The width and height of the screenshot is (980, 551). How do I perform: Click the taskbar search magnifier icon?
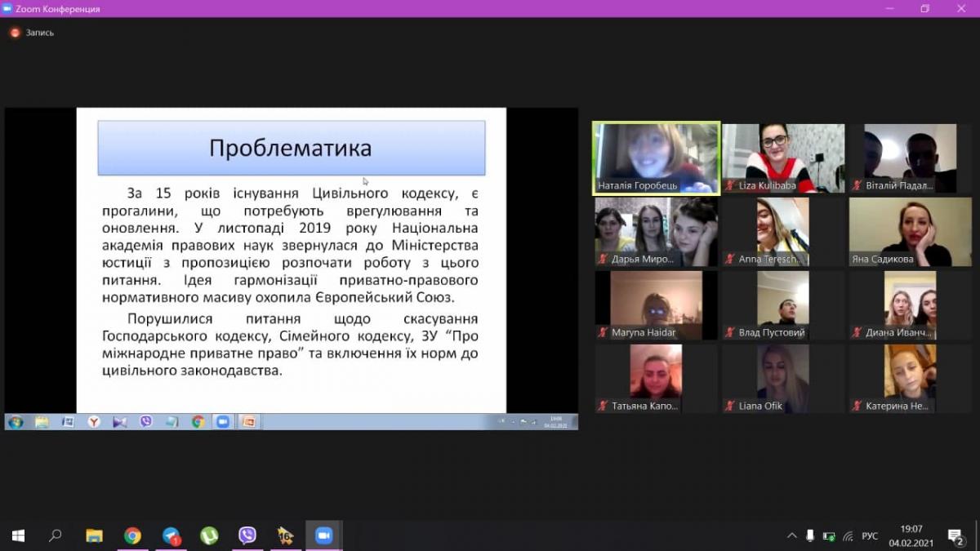coord(56,535)
